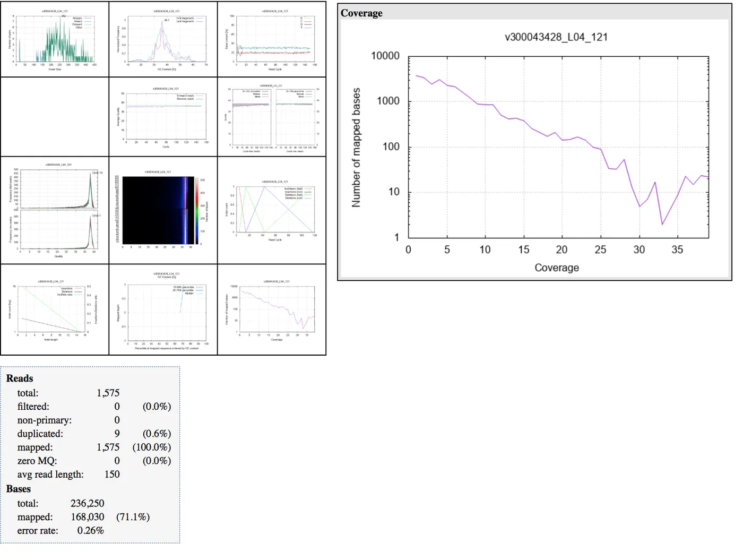Click the avg read length: label
743x560 pixels.
50,475
